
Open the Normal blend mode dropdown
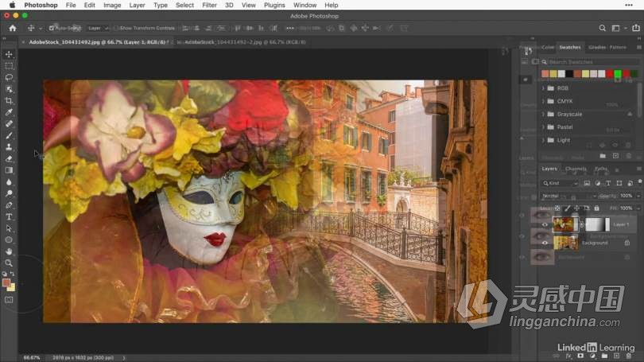(x=568, y=196)
